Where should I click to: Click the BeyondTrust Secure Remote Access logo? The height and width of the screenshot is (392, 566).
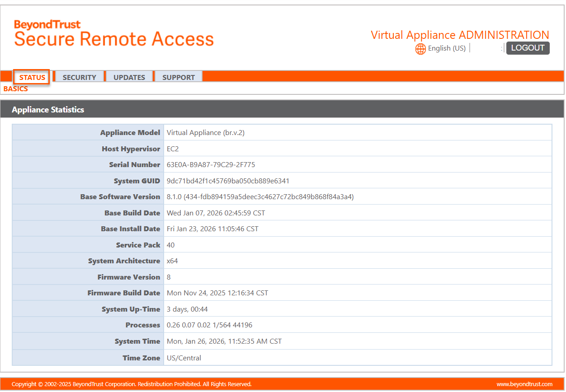coord(114,33)
